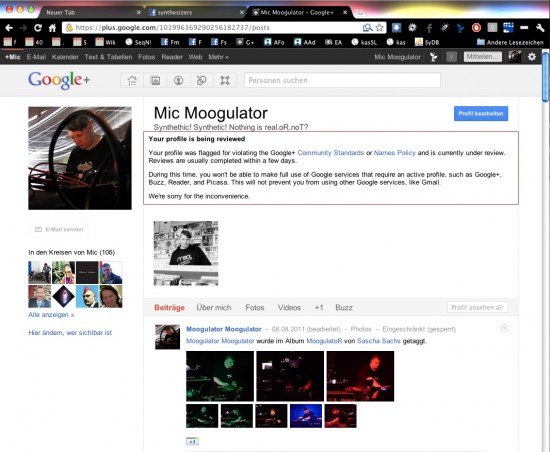Switch to the Fotos profile tab
The width and height of the screenshot is (550, 452).
tap(255, 308)
